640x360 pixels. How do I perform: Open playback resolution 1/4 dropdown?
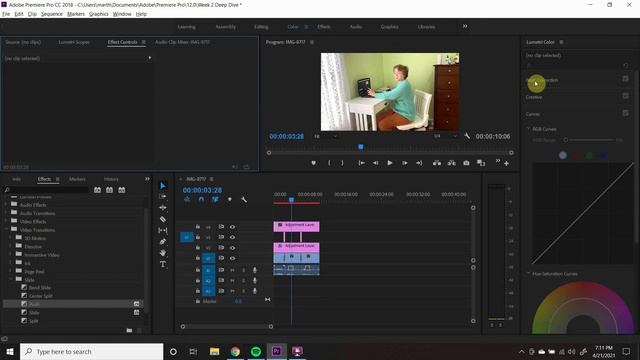[445, 136]
